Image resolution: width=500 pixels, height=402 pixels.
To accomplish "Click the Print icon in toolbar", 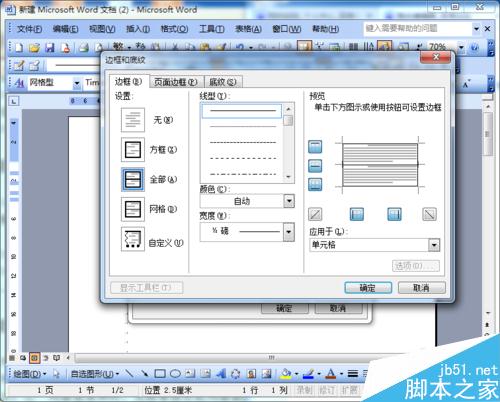I will [x=83, y=48].
